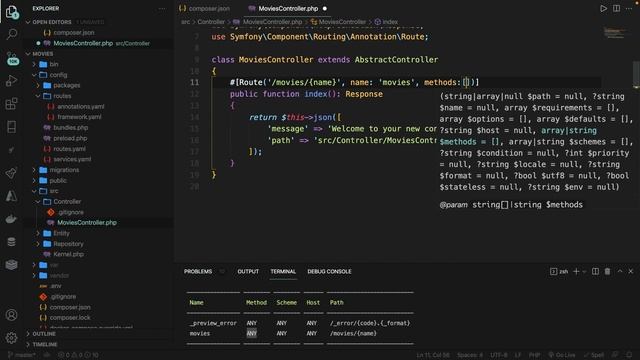Change UTF-8 encoding in status bar
The image size is (640, 360).
point(498,355)
